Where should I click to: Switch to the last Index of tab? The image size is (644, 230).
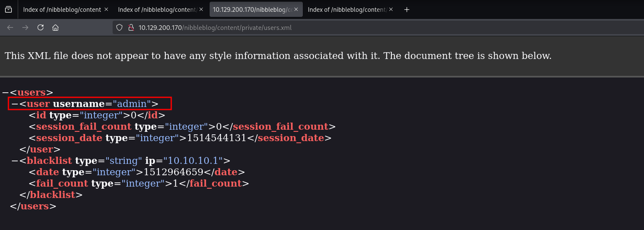click(346, 10)
